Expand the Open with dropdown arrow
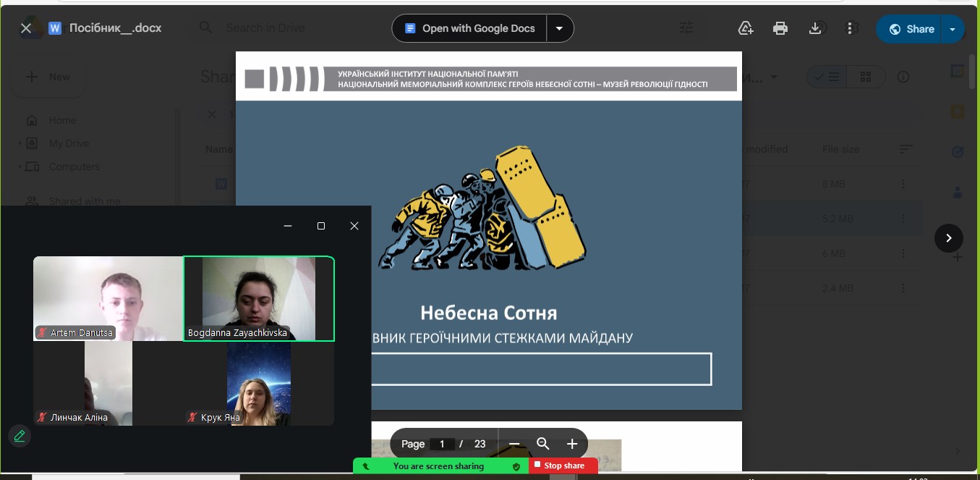This screenshot has height=480, width=980. coord(559,28)
